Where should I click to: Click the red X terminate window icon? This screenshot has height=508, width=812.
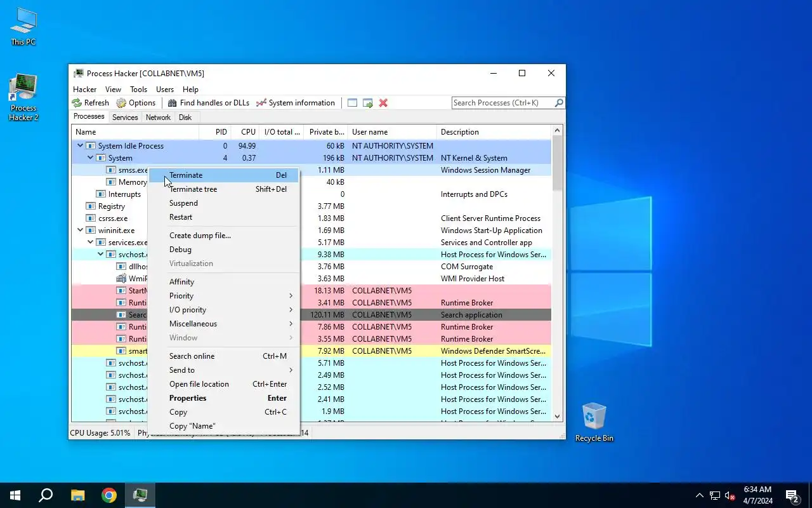click(x=383, y=103)
